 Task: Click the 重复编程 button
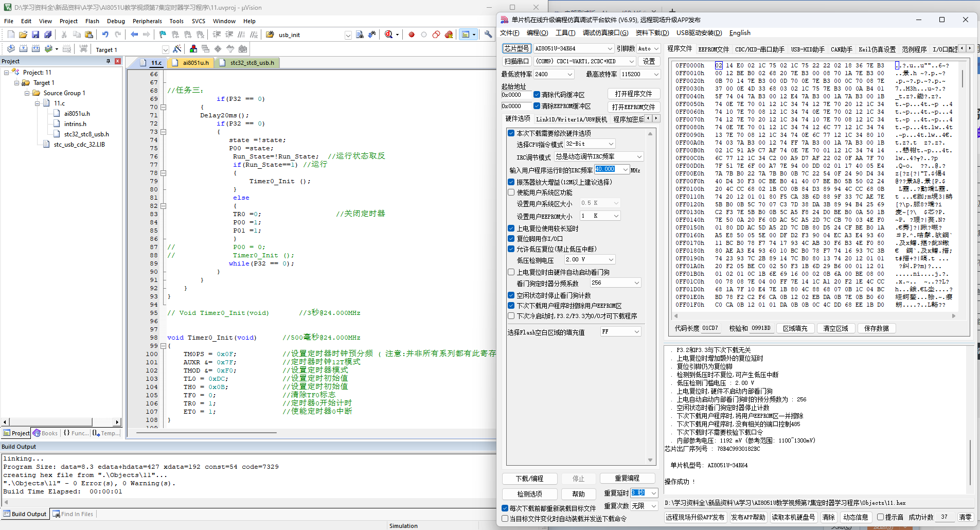click(x=627, y=478)
